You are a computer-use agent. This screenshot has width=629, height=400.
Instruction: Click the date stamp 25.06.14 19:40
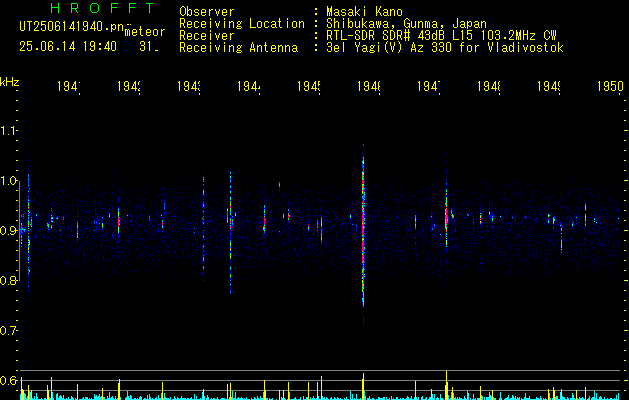tap(68, 47)
